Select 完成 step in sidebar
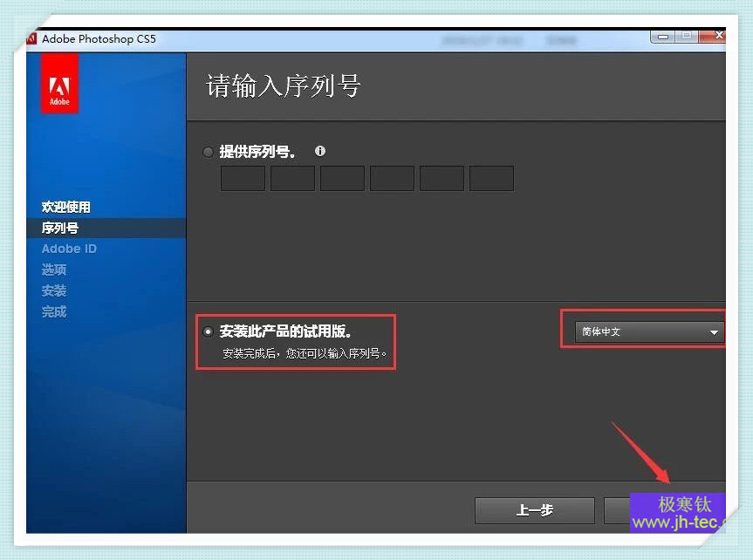753x560 pixels. coord(54,312)
